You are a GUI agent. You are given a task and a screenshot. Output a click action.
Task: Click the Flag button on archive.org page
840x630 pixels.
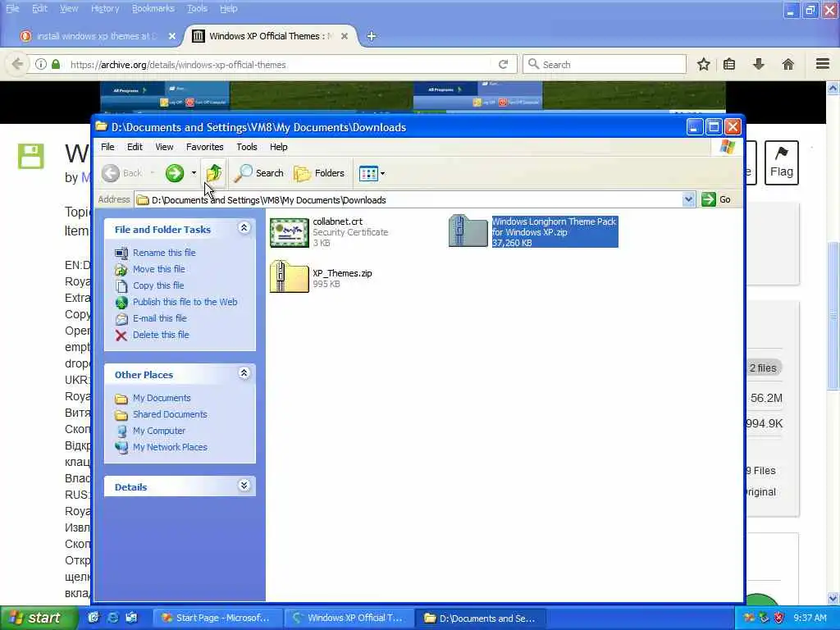pos(782,162)
